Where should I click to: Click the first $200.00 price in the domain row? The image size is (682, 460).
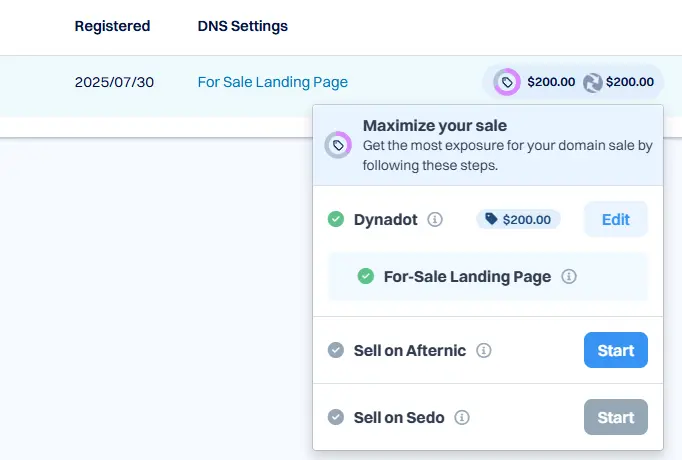(x=551, y=82)
